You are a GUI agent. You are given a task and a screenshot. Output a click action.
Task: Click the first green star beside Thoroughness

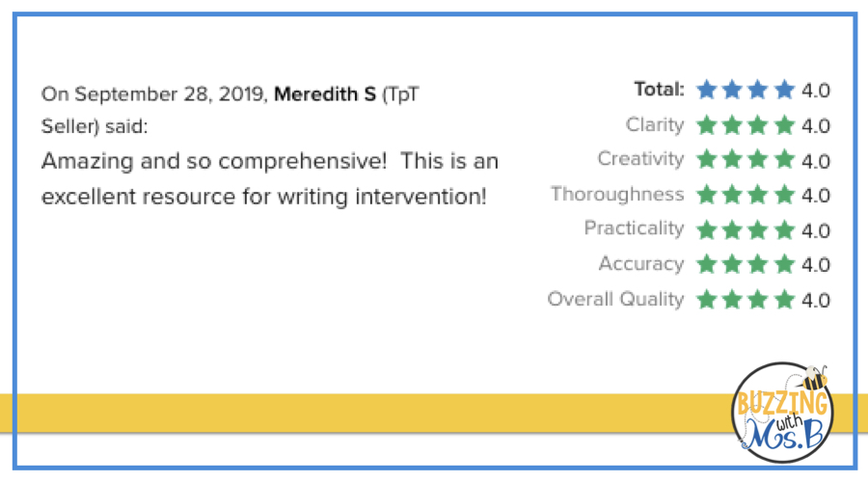point(707,195)
